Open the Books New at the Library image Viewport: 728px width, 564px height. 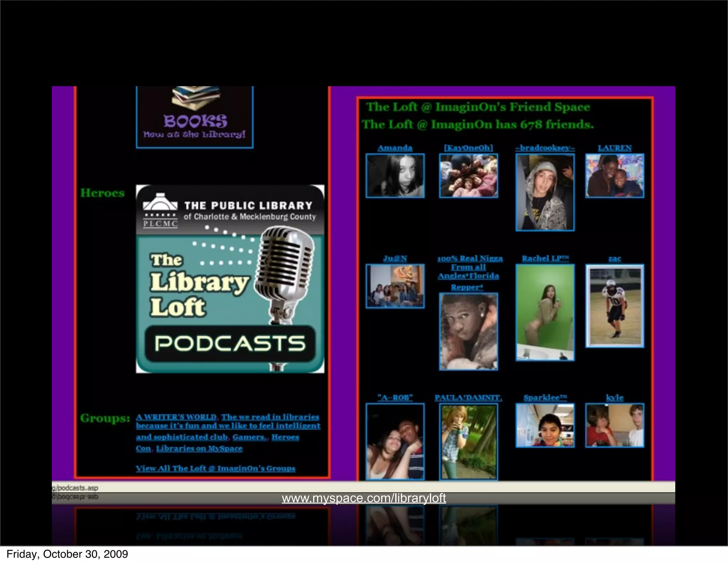pyautogui.click(x=195, y=117)
